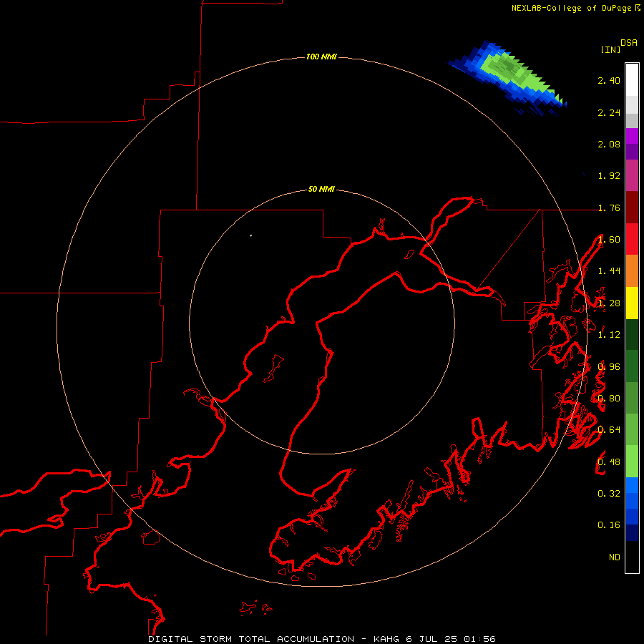644x644 pixels.
Task: Click the 0.96 legend value
Action: pos(609,367)
